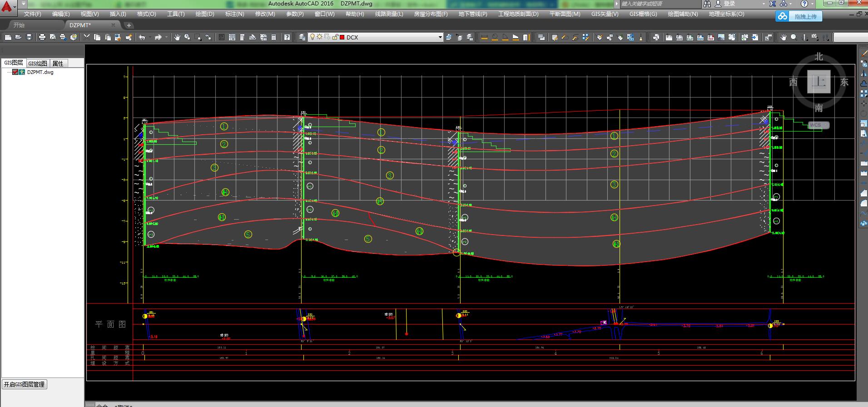868x407 pixels.
Task: Click the Linear dimension icon
Action: pos(484,37)
